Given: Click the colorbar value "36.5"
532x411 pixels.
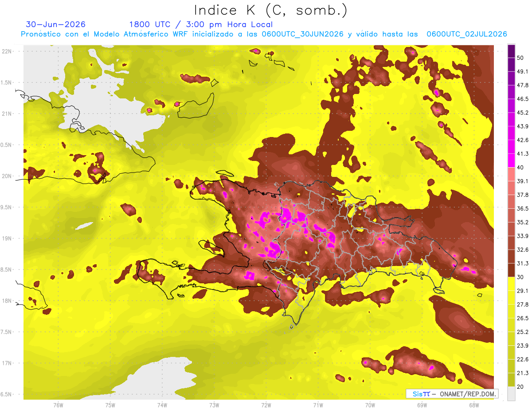Looking at the screenshot, I should 523,208.
